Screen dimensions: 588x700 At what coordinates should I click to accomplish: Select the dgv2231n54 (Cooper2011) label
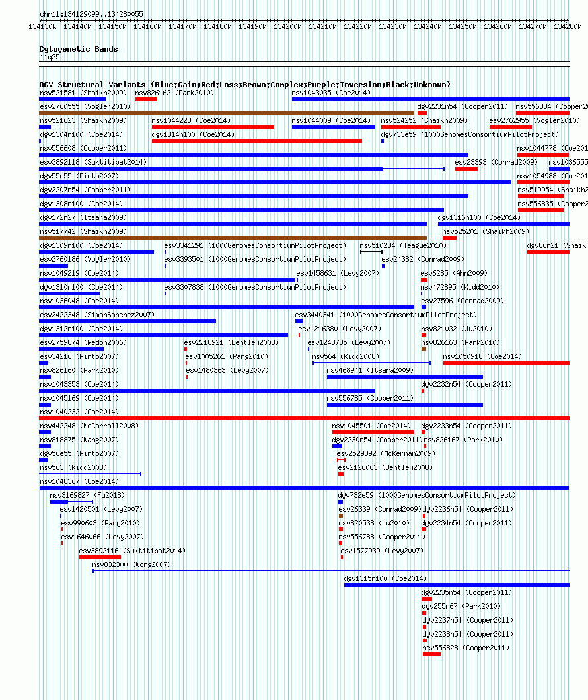pyautogui.click(x=462, y=106)
